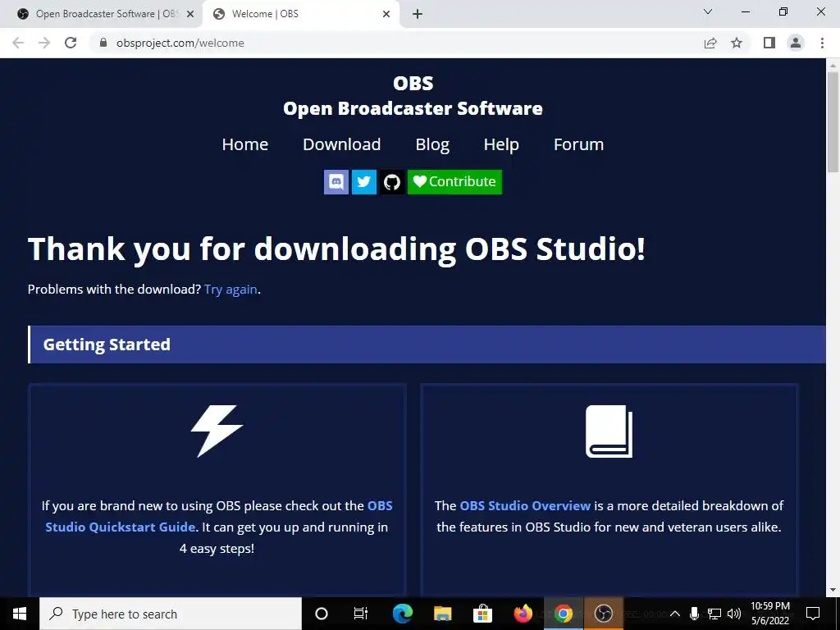Open the Windows Start menu
Viewport: 840px width, 630px height.
(x=20, y=614)
